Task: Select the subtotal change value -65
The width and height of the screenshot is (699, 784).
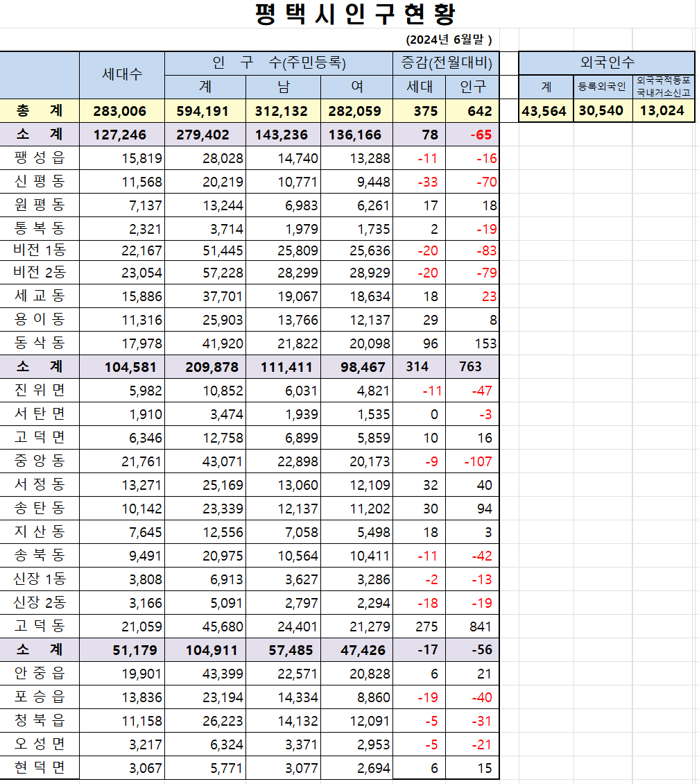Action: (x=481, y=135)
